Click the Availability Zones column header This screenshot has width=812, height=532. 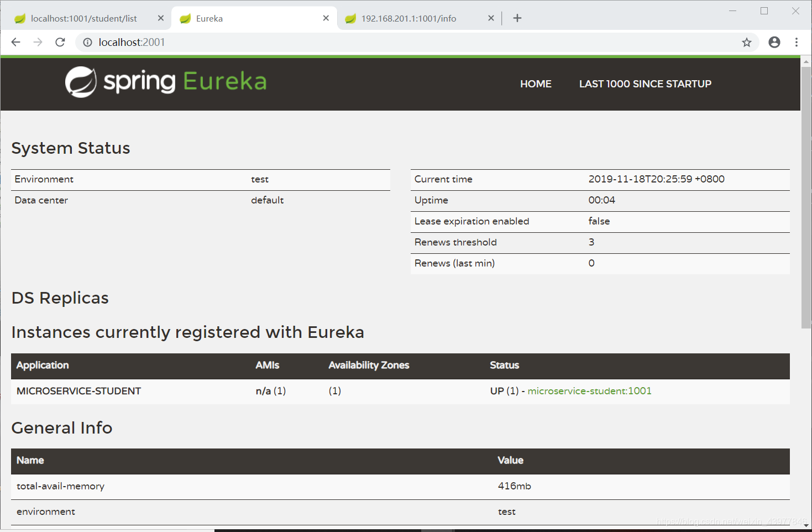click(369, 365)
